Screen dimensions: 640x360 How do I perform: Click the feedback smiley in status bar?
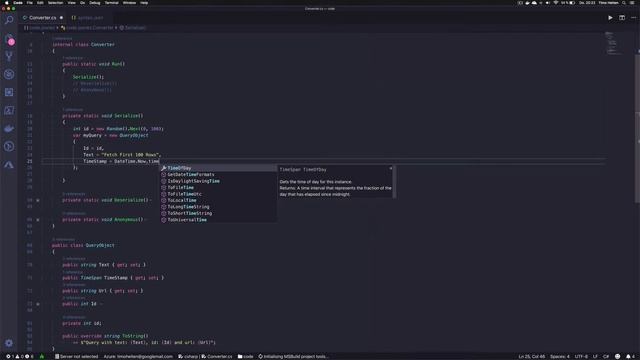coord(618,356)
